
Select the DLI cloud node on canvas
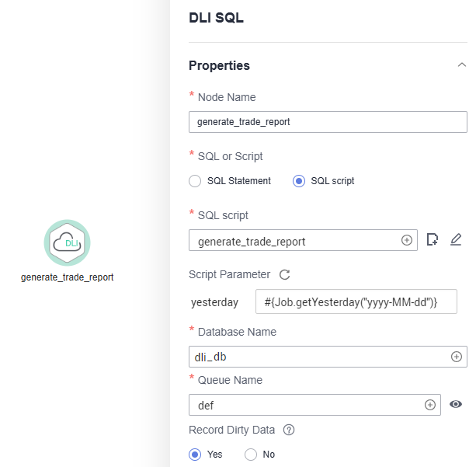[67, 242]
